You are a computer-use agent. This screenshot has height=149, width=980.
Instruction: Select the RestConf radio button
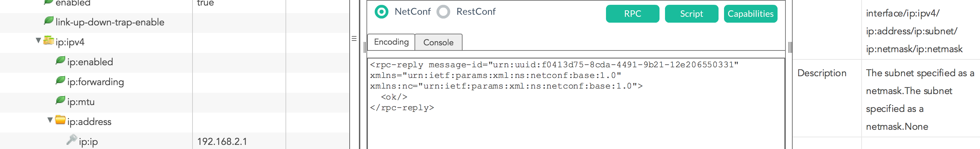click(x=443, y=12)
